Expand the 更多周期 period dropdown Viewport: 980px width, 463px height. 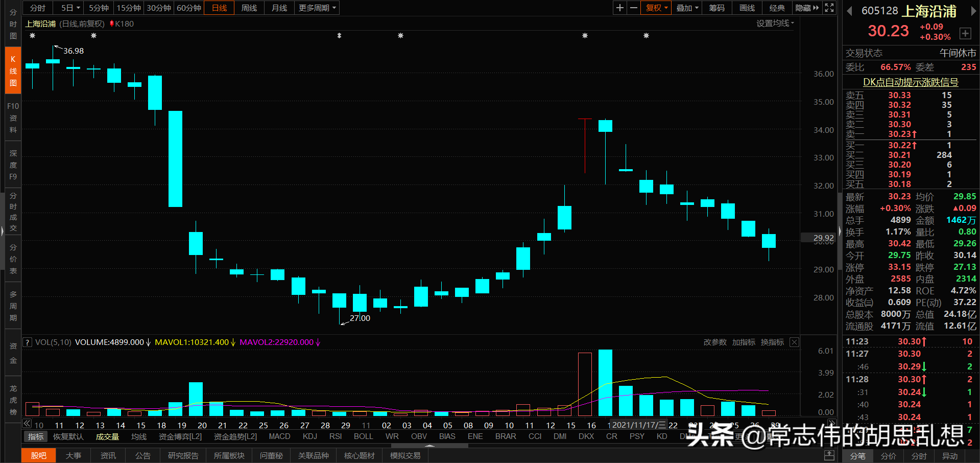tap(316, 8)
